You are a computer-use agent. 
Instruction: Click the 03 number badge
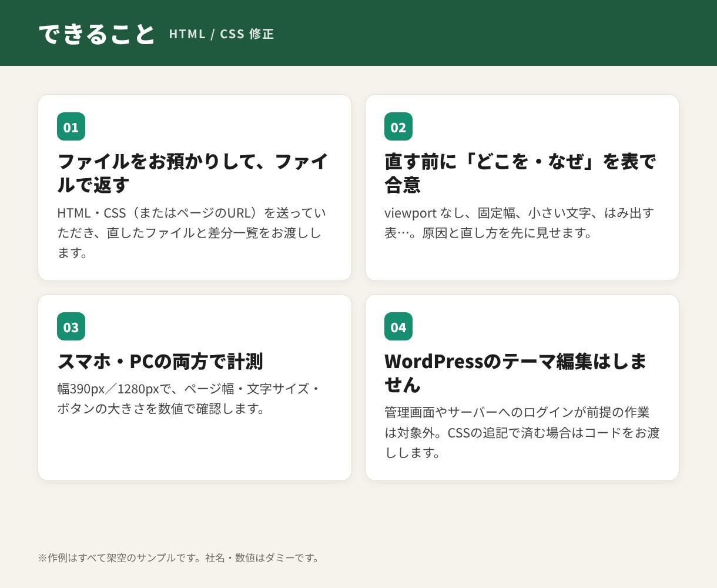(71, 326)
